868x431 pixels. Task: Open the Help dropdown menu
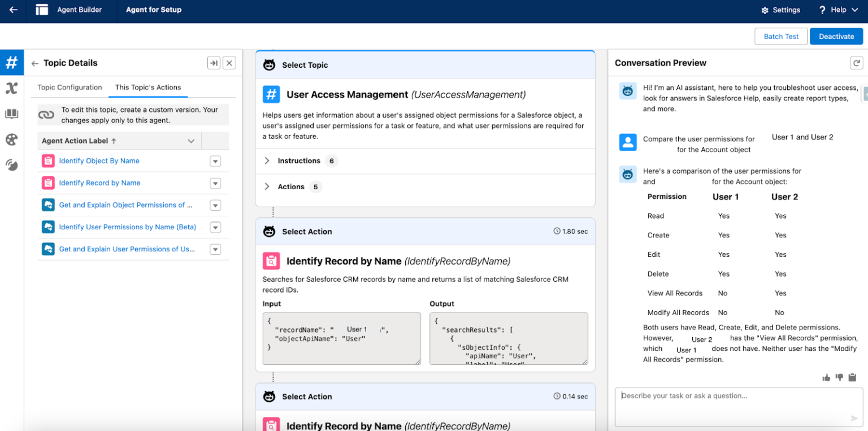click(x=838, y=10)
